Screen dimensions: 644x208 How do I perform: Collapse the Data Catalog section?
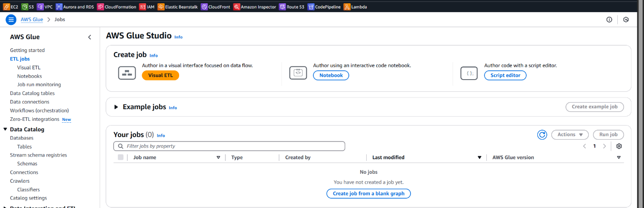[5, 129]
